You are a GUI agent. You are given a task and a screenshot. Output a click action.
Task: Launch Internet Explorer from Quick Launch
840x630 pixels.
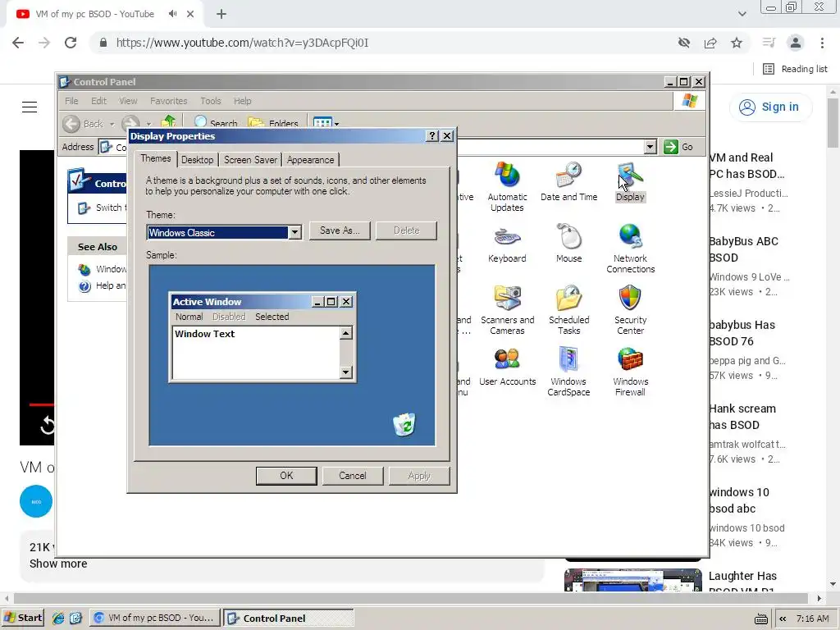[x=58, y=618]
